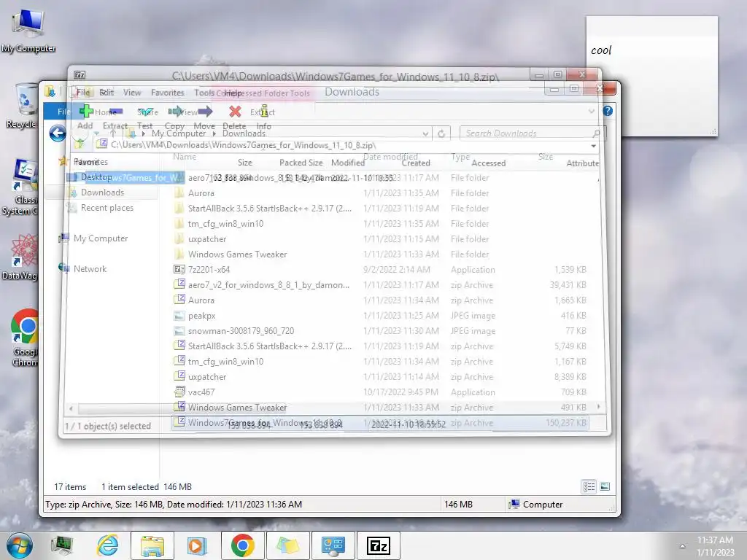Screen dimensions: 747x560
Task: Select the tm_cfg_win8_win10 zip archive
Action: pyautogui.click(x=381, y=361)
